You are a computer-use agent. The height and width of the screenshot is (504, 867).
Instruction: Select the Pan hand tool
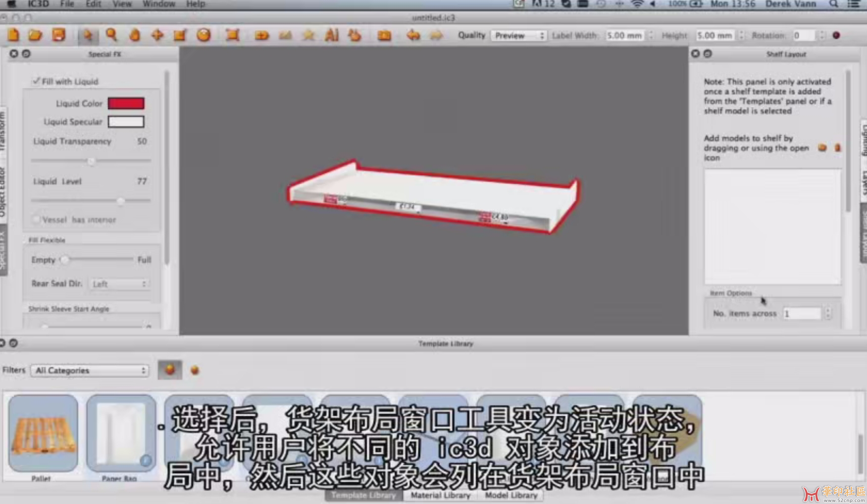[x=134, y=35]
